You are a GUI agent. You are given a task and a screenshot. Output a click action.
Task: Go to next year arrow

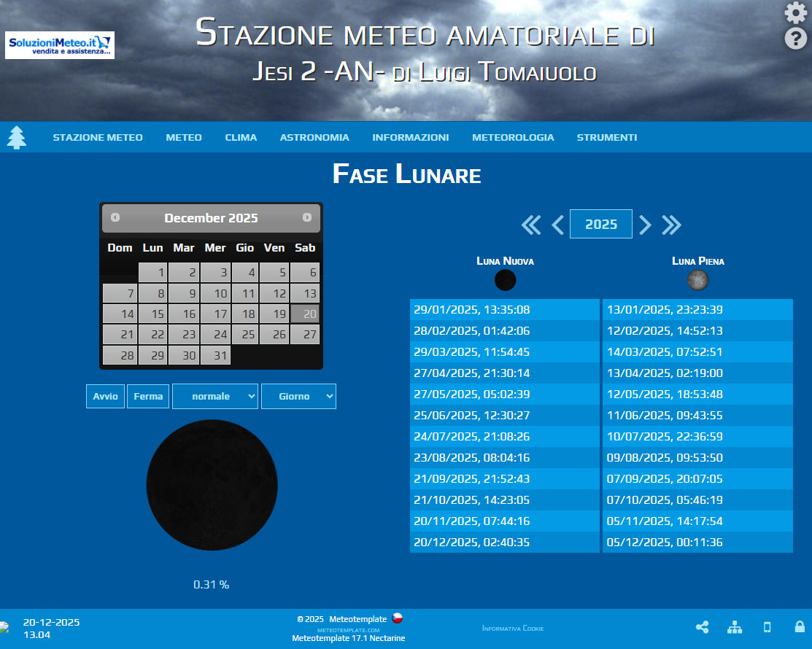(x=645, y=225)
